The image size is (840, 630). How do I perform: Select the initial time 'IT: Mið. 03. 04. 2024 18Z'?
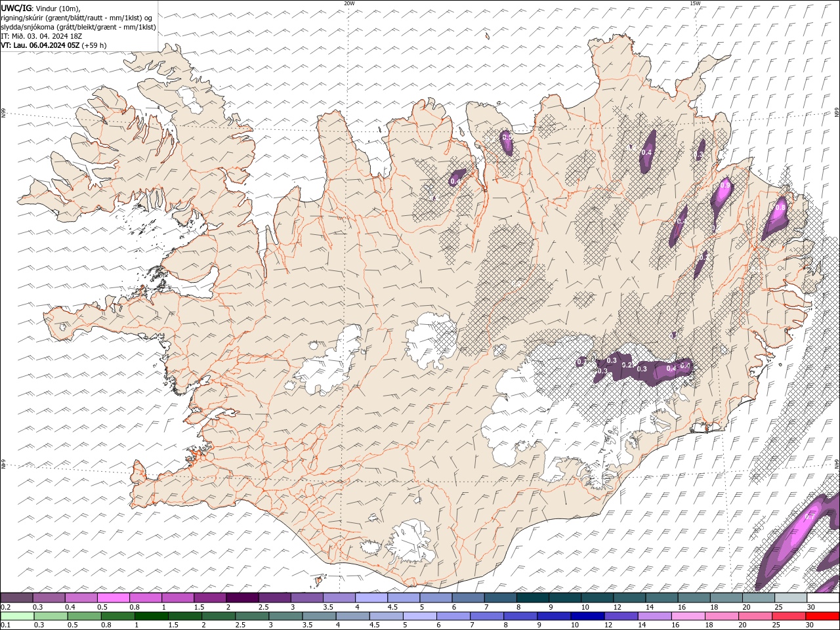41,36
